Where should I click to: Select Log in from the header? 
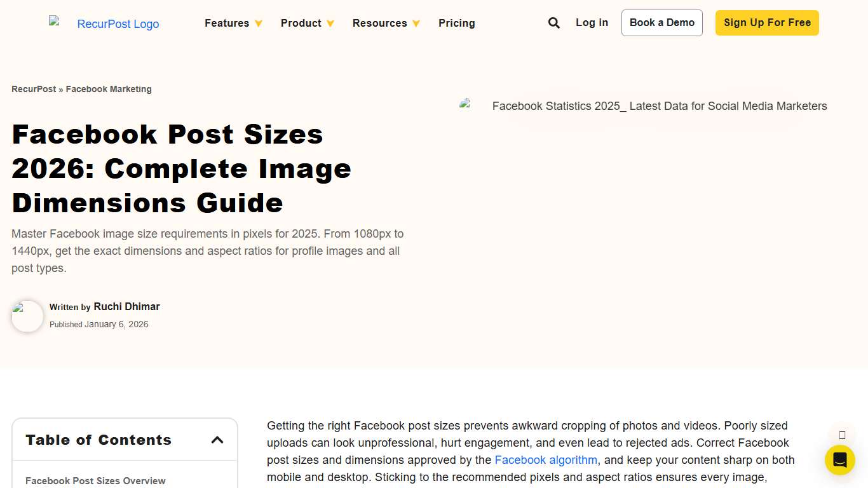(592, 22)
